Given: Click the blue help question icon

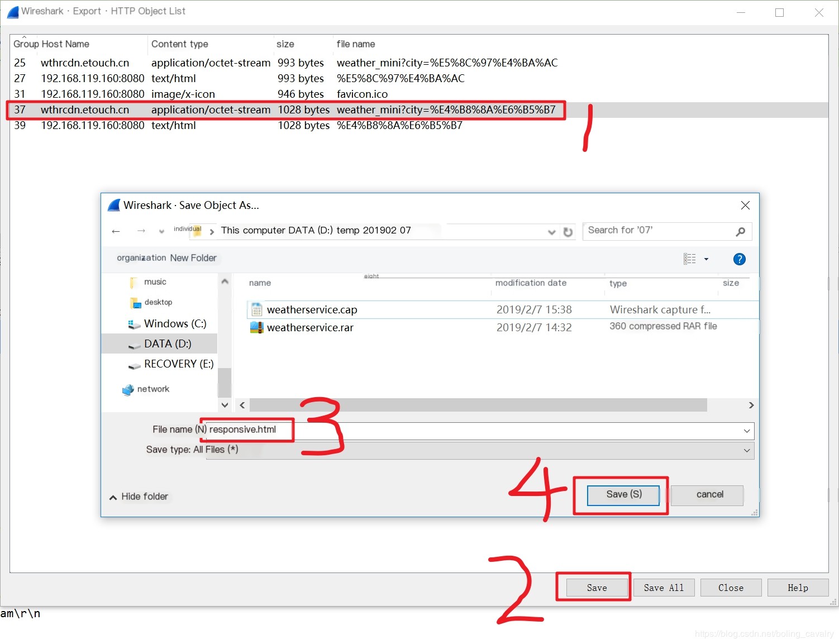Looking at the screenshot, I should [739, 259].
